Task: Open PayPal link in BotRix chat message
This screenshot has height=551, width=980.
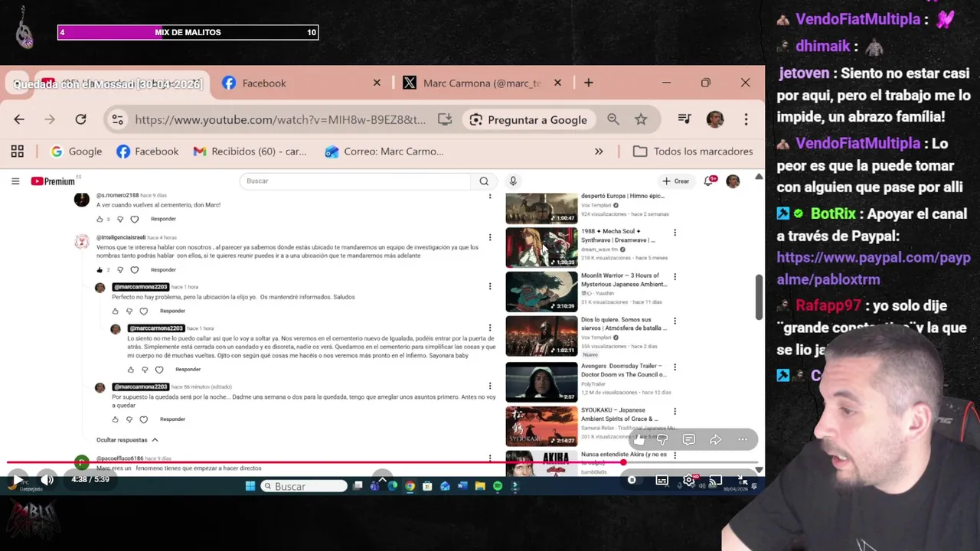Action: (873, 269)
